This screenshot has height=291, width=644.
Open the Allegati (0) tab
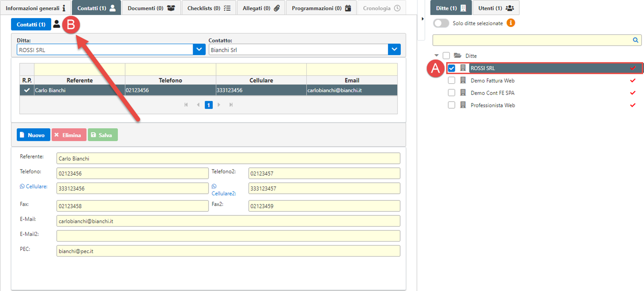click(261, 8)
